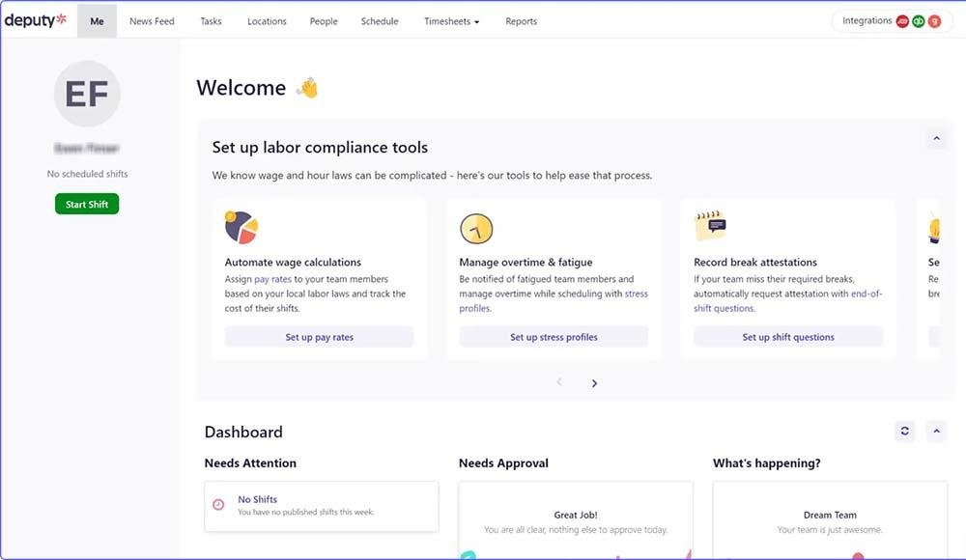Click the green Start Shift button

[87, 204]
